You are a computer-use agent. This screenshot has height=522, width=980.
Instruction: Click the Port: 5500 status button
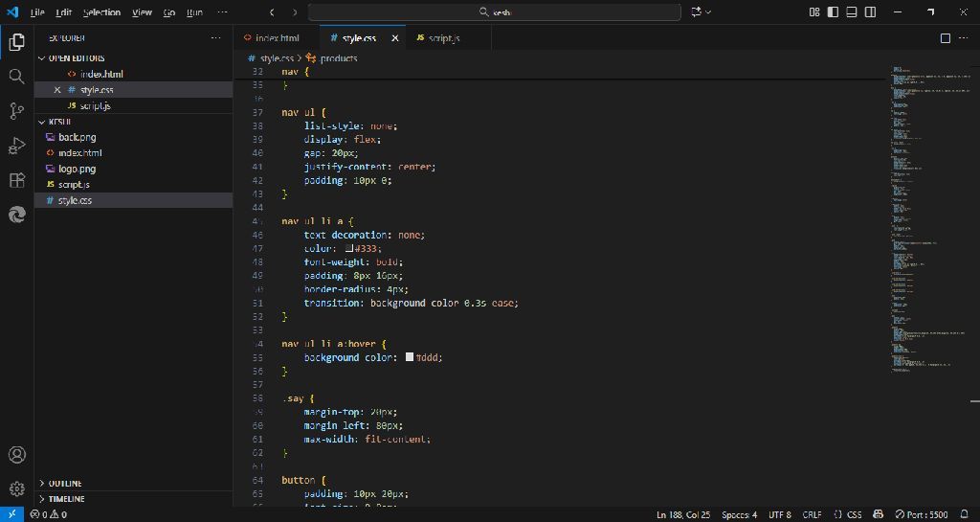(x=922, y=514)
